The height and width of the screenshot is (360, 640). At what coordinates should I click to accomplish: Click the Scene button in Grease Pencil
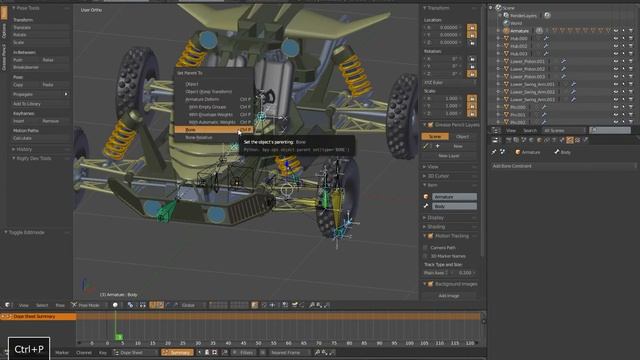click(x=435, y=136)
